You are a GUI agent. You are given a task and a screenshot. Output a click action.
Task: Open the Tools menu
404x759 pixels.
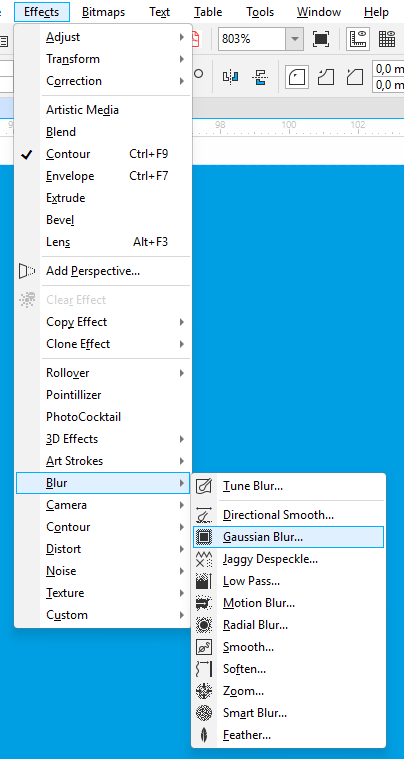coord(260,12)
